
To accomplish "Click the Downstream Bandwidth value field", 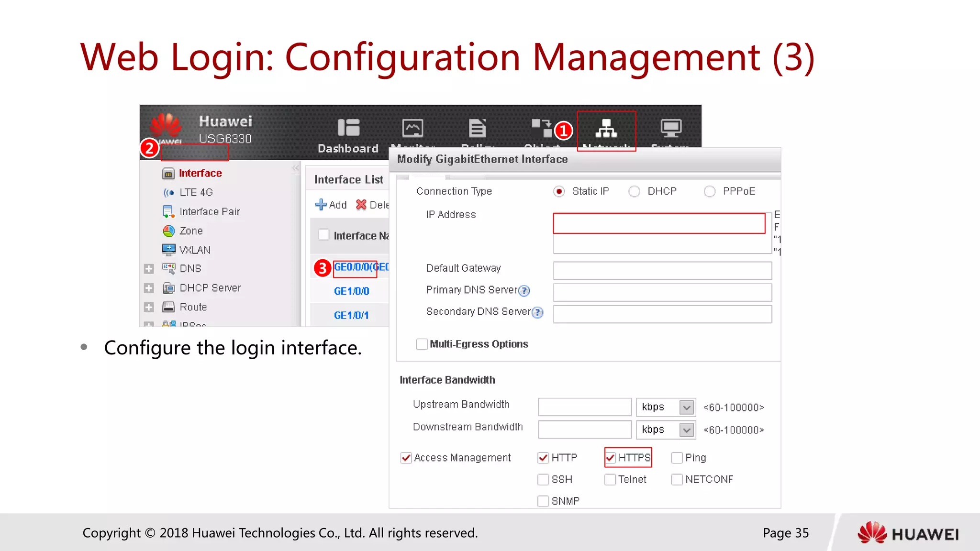I will click(x=585, y=430).
